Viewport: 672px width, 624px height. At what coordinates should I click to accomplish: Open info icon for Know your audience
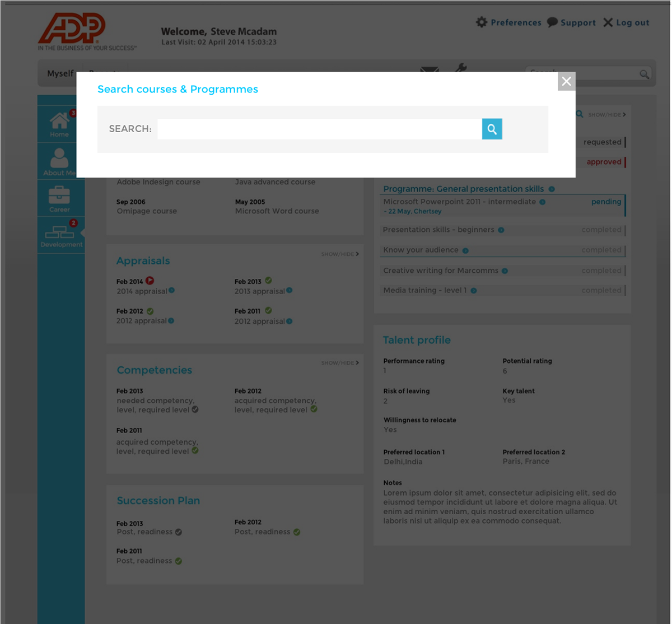click(465, 250)
